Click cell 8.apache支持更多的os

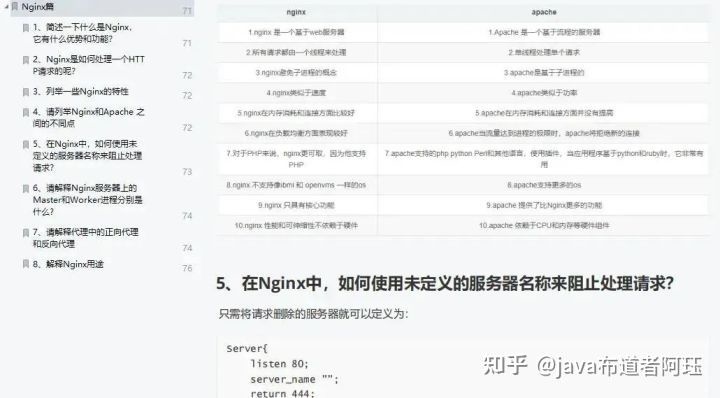[544, 185]
